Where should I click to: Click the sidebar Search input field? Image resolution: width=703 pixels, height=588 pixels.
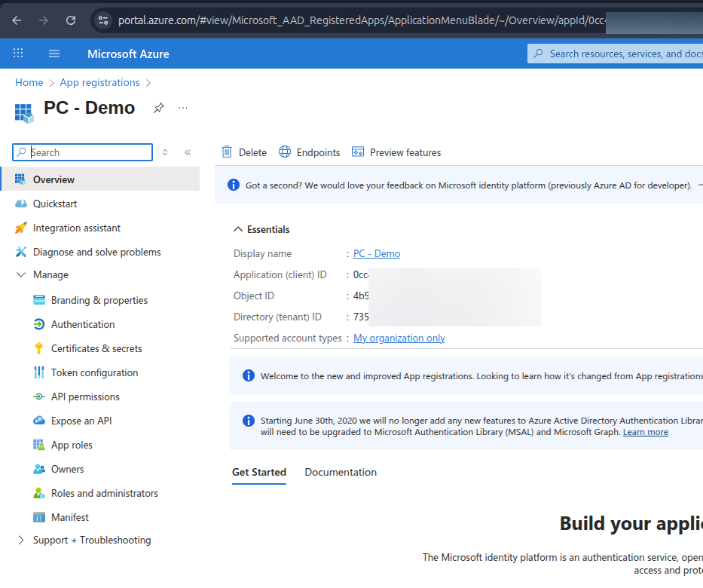pos(83,152)
